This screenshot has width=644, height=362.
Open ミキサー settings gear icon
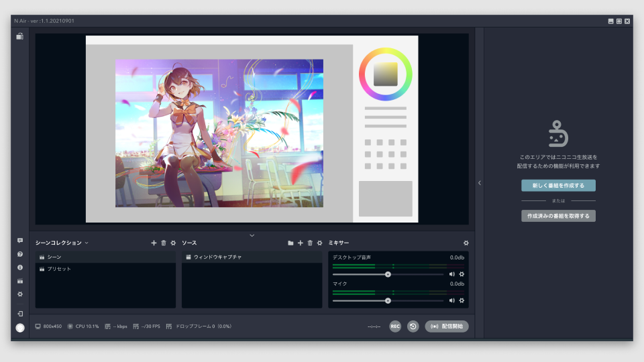pos(466,243)
